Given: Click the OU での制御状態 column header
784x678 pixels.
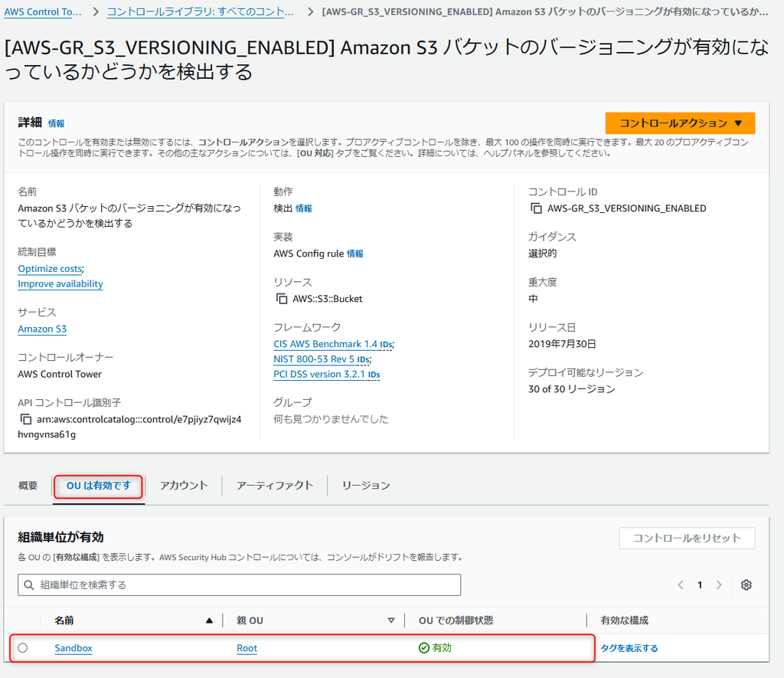Looking at the screenshot, I should click(x=456, y=621).
